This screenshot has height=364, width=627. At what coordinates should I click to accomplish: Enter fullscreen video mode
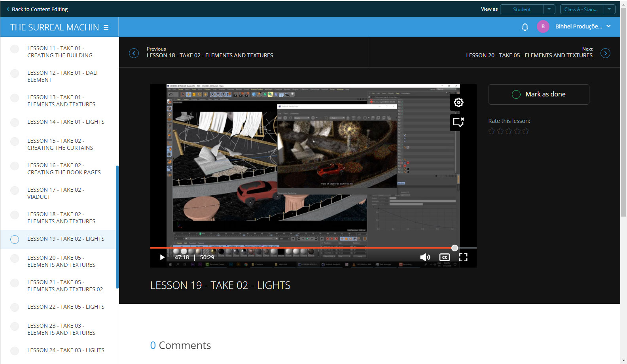pyautogui.click(x=463, y=257)
